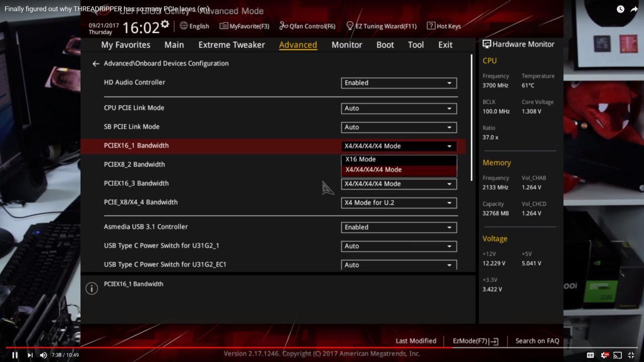Open Asmedia USB 3.1 Controller dropdown
The height and width of the screenshot is (362, 644).
tap(399, 227)
